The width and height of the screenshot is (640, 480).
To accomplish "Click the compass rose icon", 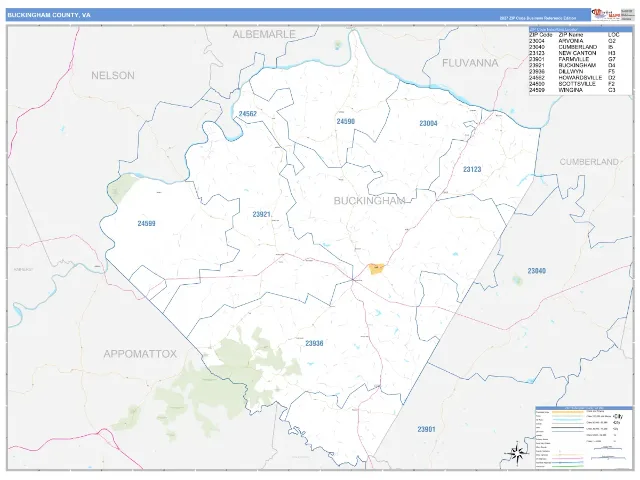I will tap(517, 453).
